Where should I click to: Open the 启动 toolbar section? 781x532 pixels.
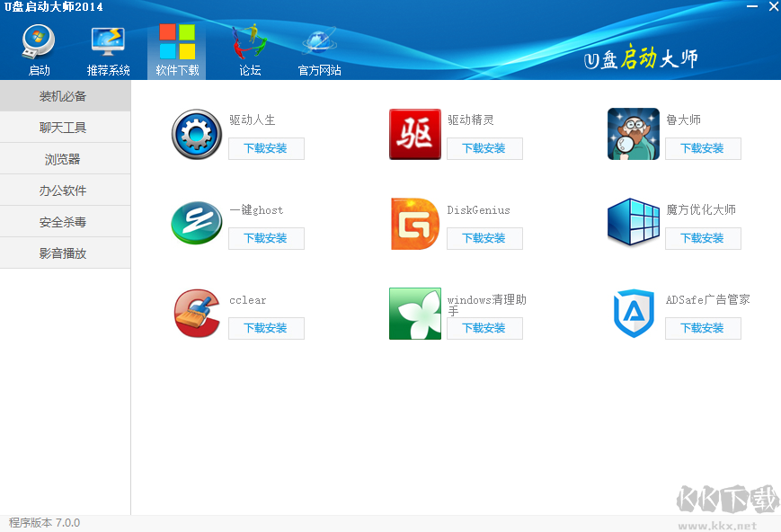tap(39, 50)
